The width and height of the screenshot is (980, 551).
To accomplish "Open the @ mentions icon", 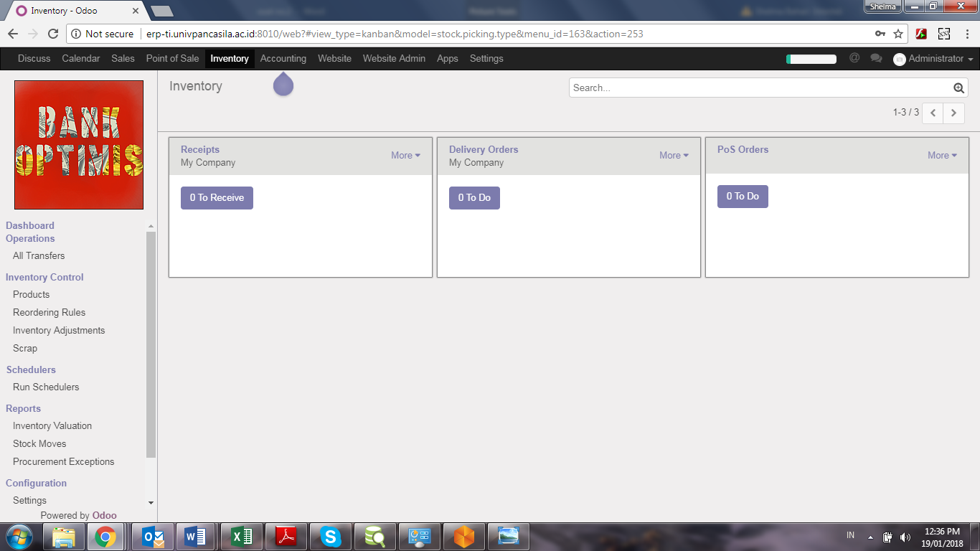I will tap(854, 58).
